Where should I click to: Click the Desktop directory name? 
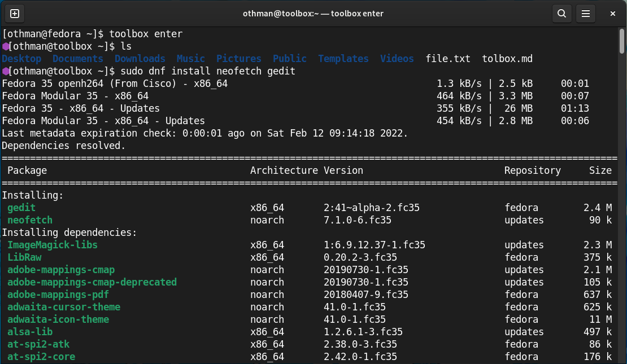tap(21, 59)
